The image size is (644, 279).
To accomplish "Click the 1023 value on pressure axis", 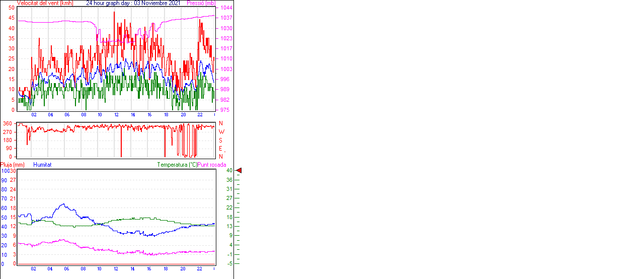I will point(226,38).
